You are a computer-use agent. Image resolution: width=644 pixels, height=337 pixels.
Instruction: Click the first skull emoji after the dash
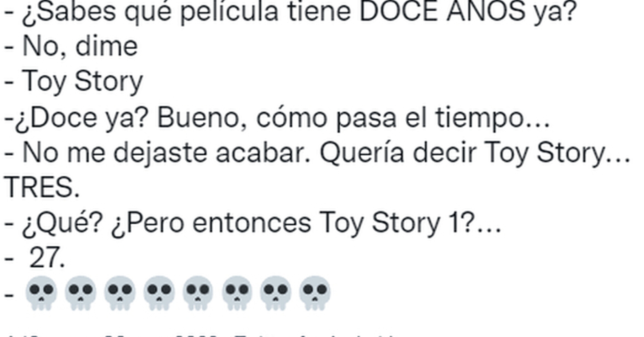click(x=41, y=293)
